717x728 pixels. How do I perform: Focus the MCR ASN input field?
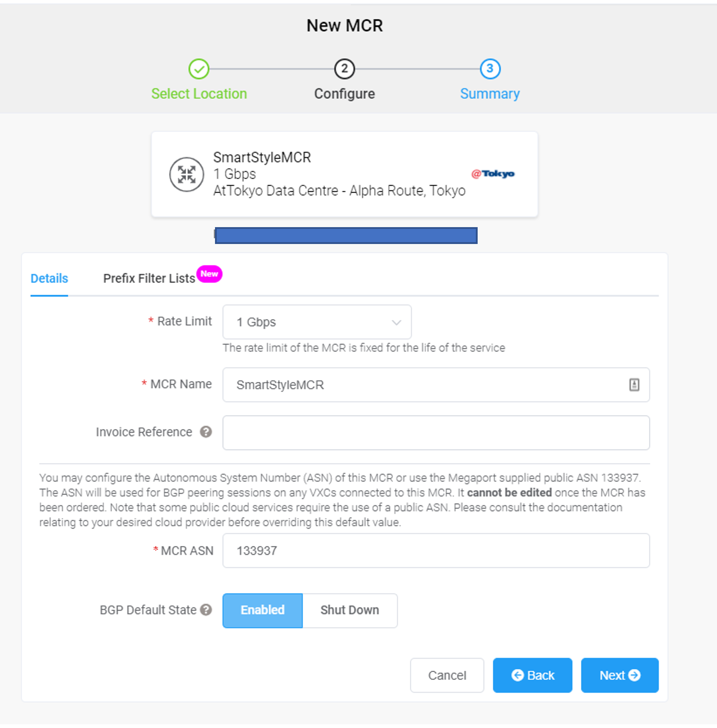(x=436, y=550)
